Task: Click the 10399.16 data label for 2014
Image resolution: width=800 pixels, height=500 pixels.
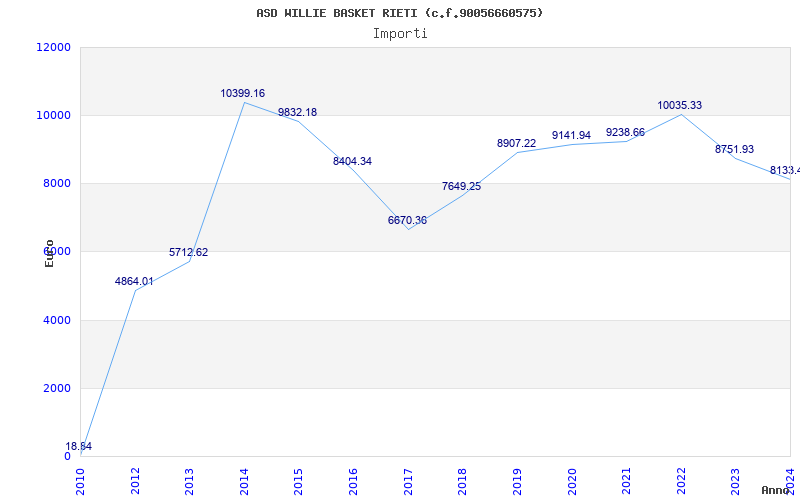Action: [243, 94]
